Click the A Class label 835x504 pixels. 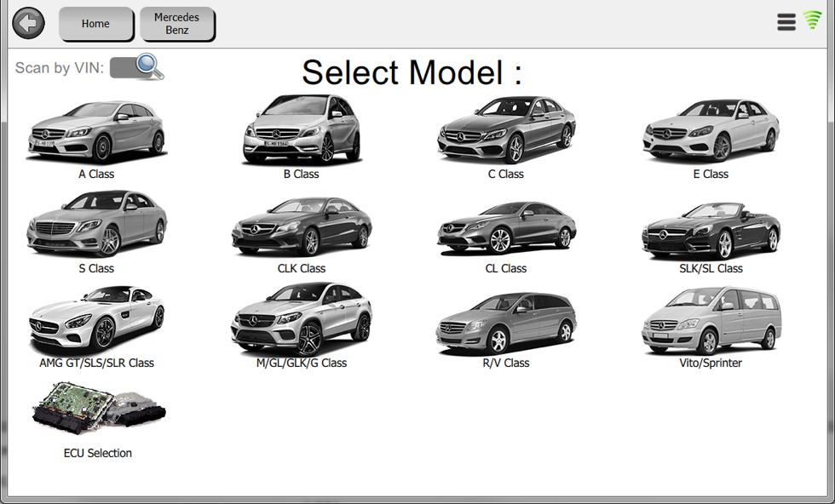click(x=96, y=174)
